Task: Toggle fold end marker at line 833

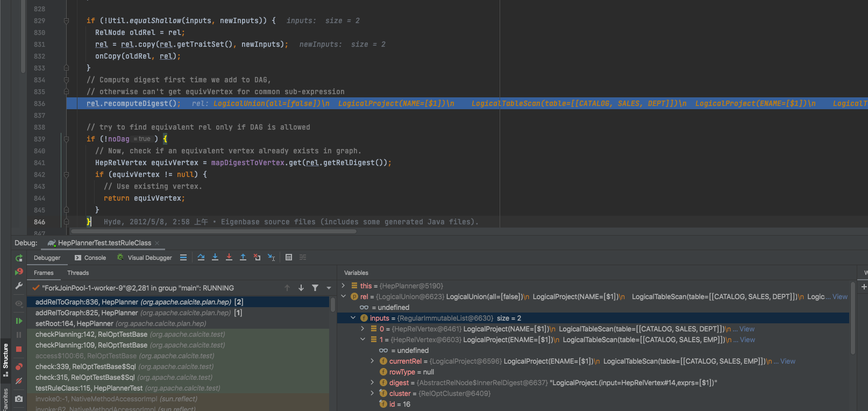Action: click(x=66, y=68)
